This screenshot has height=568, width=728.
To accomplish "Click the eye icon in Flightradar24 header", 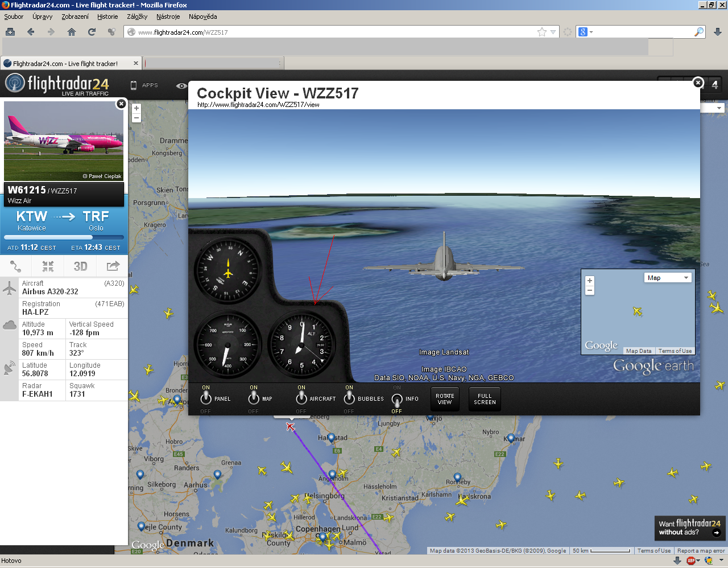I will tap(181, 86).
